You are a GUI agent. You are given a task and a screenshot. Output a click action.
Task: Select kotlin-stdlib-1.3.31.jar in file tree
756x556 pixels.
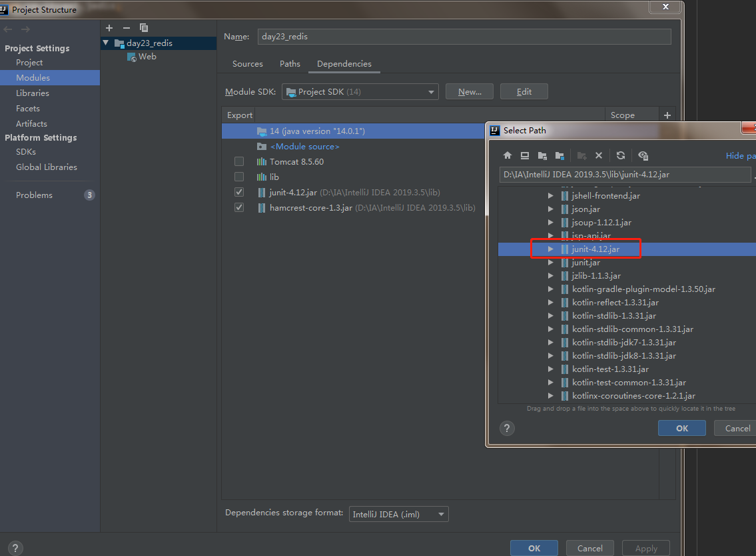613,315
